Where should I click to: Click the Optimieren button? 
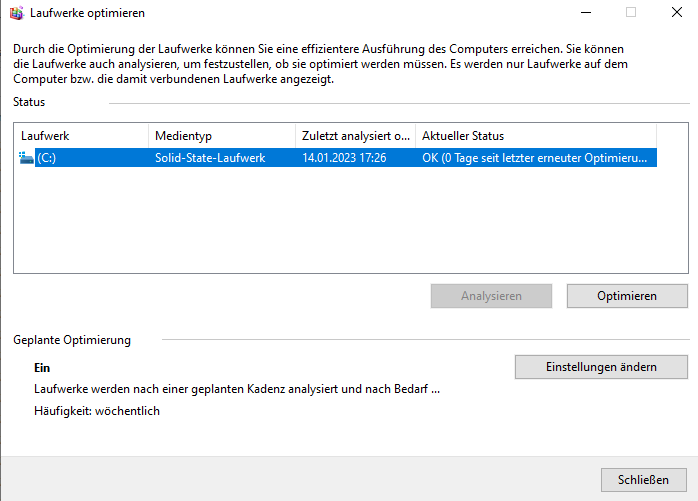tap(627, 296)
